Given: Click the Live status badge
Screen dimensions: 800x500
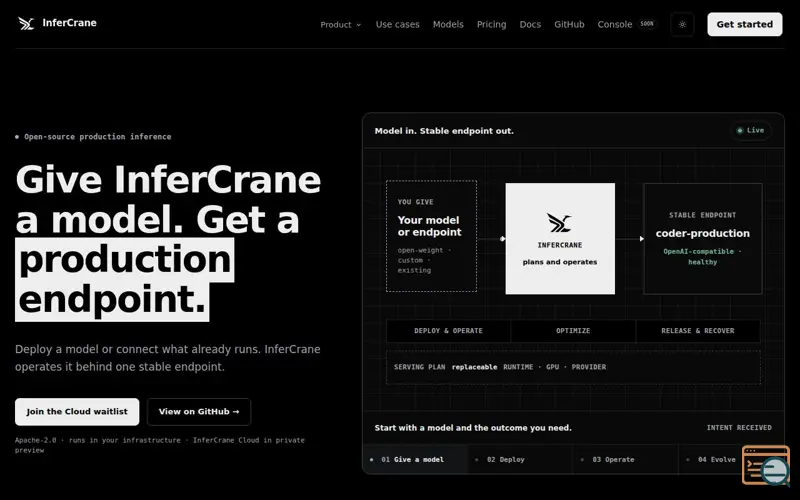Looking at the screenshot, I should [x=751, y=131].
